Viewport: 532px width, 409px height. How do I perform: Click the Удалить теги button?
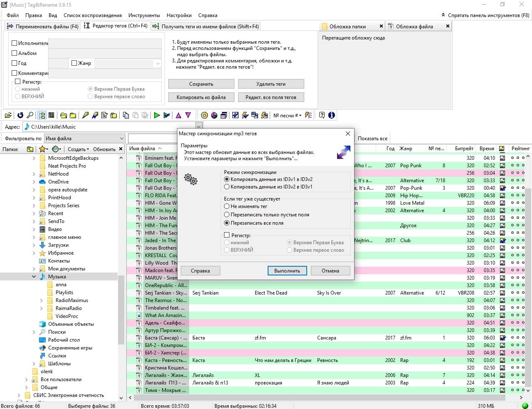[271, 84]
